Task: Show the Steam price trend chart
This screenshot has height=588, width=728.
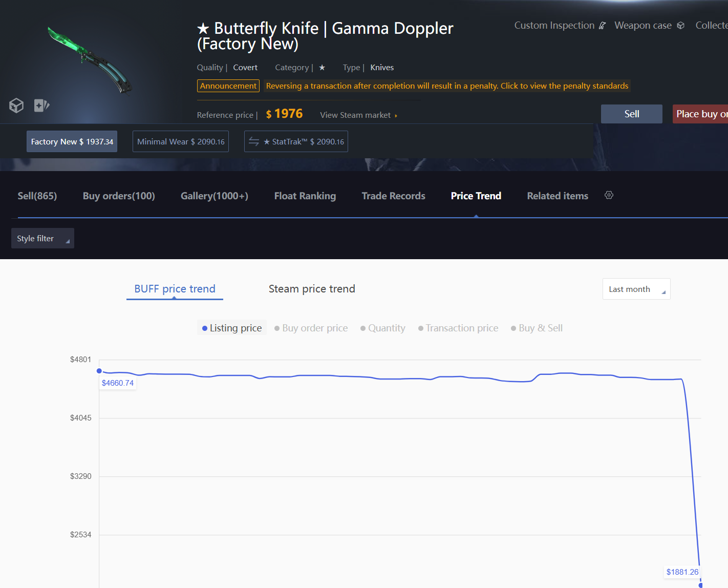Action: (x=312, y=289)
